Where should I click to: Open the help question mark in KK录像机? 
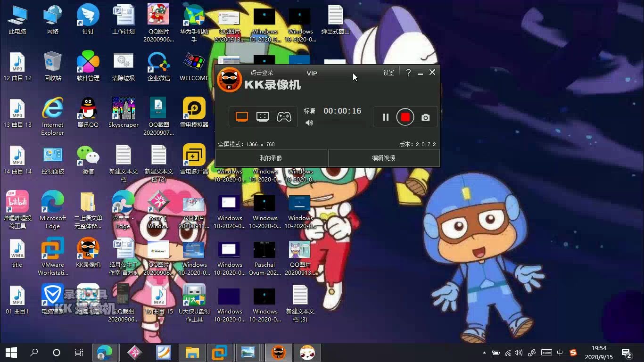pyautogui.click(x=408, y=73)
